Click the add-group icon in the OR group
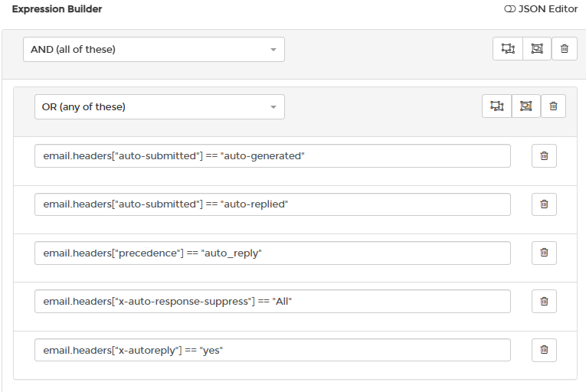 525,106
